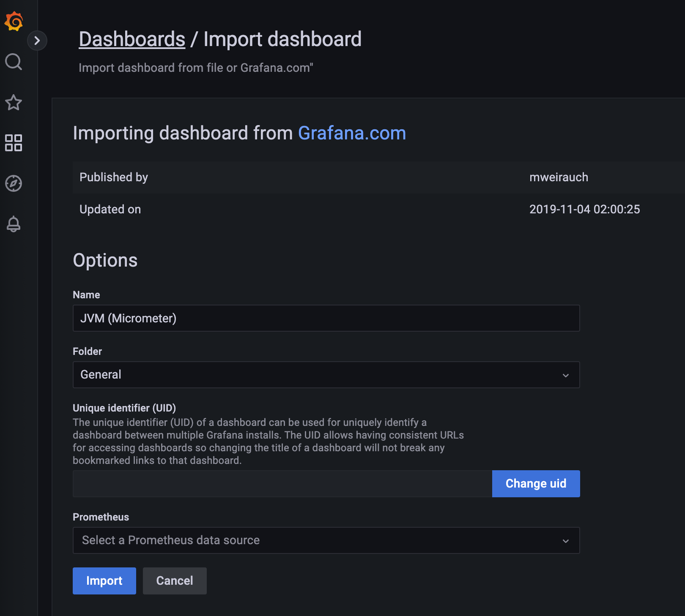Open the Dashboards grid icon
The width and height of the screenshot is (685, 616).
click(14, 143)
